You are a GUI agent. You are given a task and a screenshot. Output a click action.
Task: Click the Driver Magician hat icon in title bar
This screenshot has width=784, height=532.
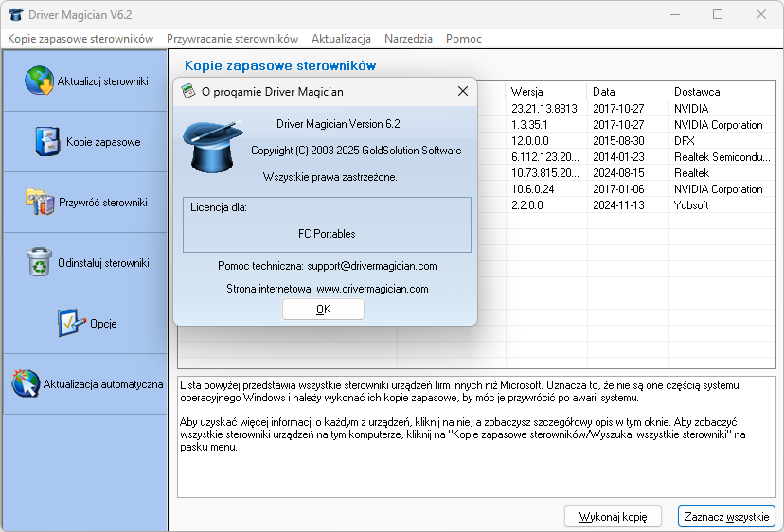[15, 14]
